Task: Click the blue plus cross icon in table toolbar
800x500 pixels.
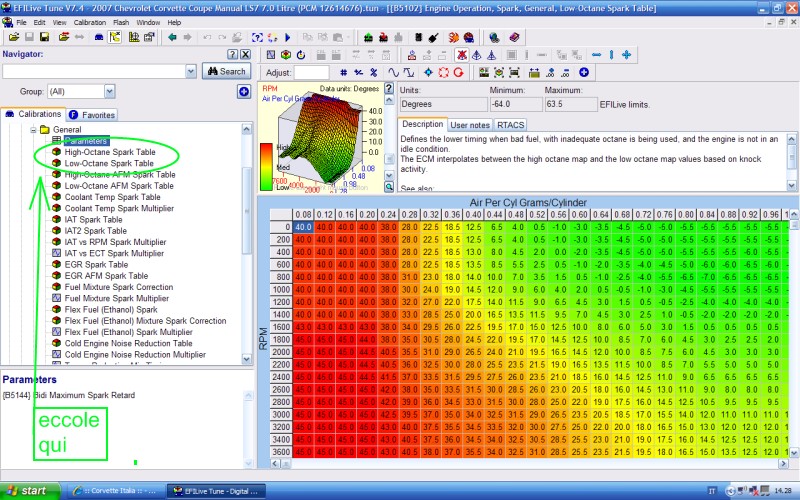Action: [627, 55]
